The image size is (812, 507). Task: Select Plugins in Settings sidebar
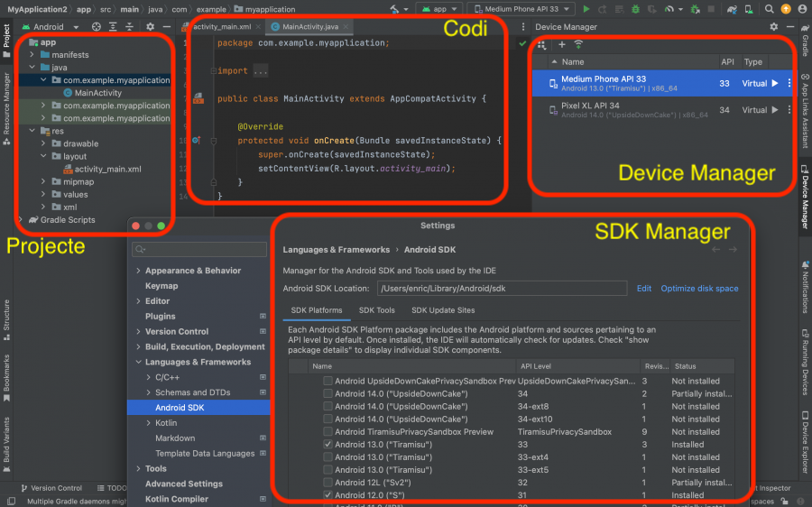pos(160,317)
